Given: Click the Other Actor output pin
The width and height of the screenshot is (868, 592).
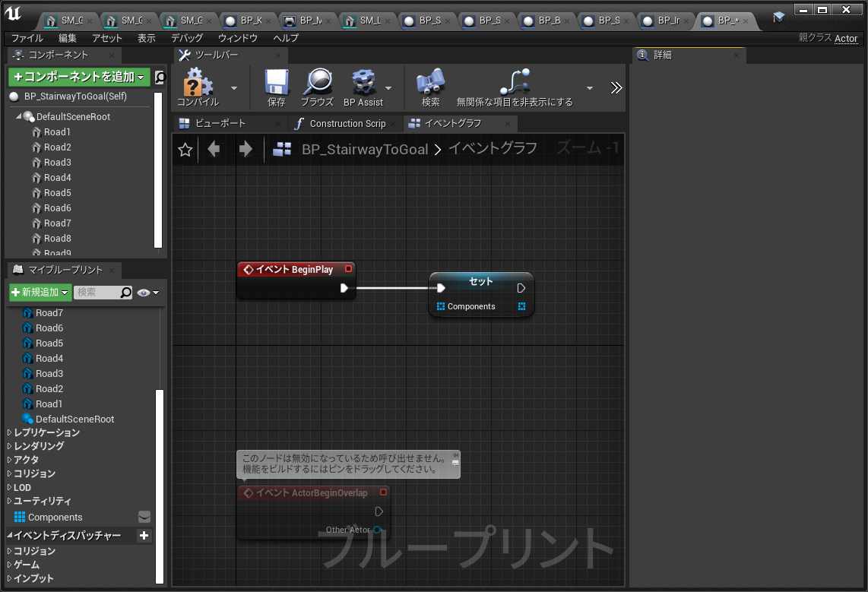Looking at the screenshot, I should point(378,530).
